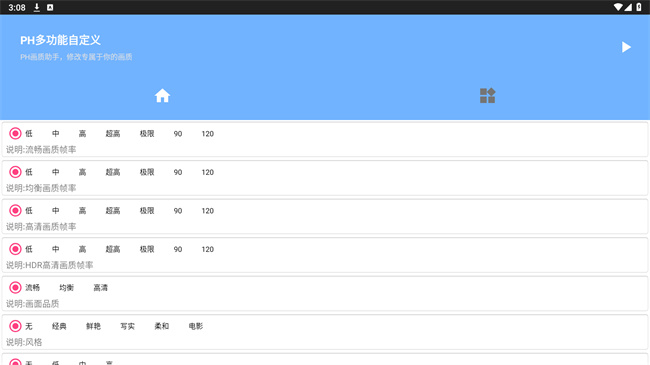Image resolution: width=650 pixels, height=365 pixels.
Task: Tap the download icon in the status bar
Action: pos(36,7)
